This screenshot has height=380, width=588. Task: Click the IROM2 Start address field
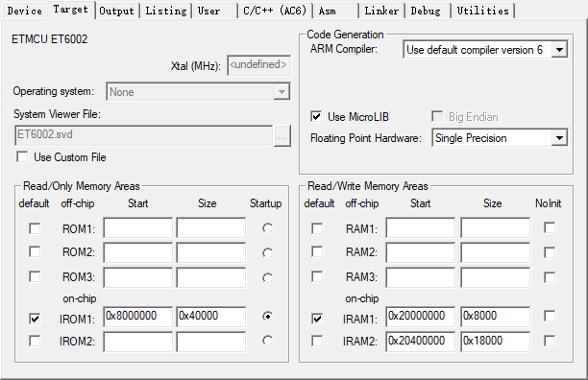(138, 342)
